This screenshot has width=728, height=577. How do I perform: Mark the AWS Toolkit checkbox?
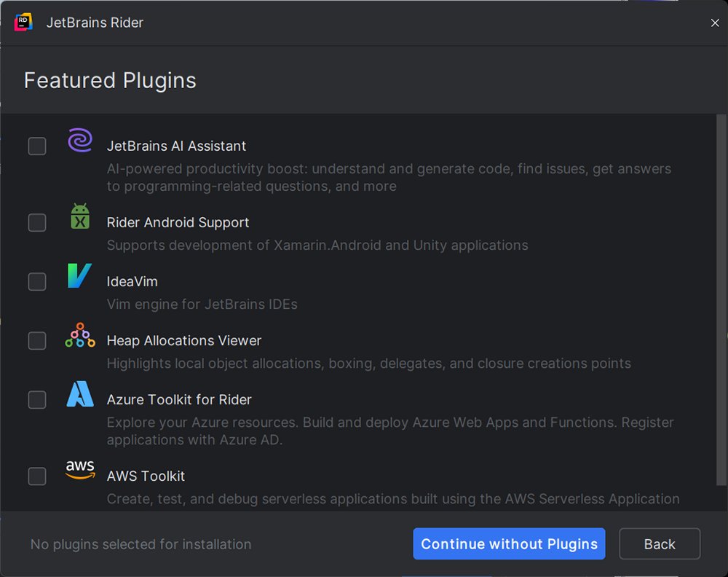pos(37,476)
